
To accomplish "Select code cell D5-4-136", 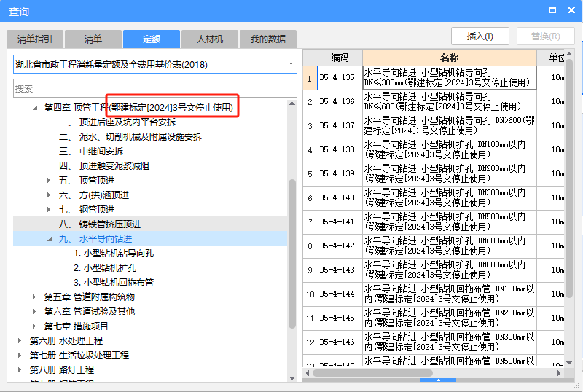I will coord(340,101).
